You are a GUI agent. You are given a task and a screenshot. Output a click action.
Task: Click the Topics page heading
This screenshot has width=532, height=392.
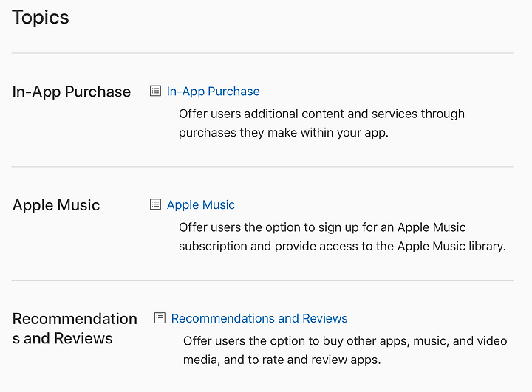[41, 18]
